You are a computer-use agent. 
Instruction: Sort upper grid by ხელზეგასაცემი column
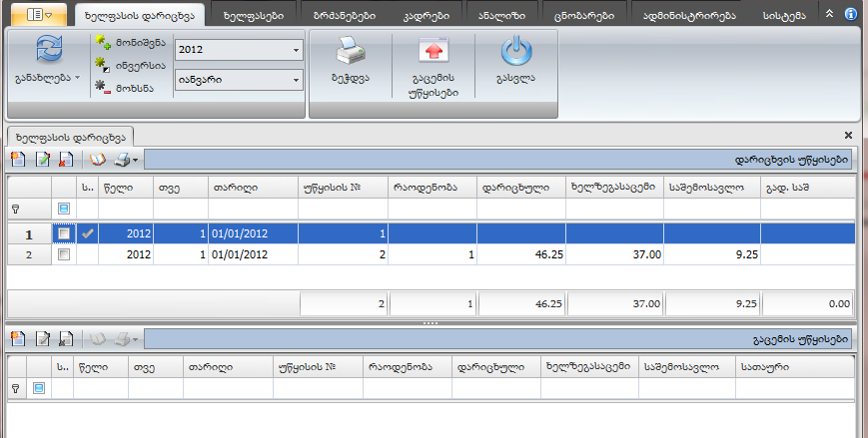coord(614,188)
